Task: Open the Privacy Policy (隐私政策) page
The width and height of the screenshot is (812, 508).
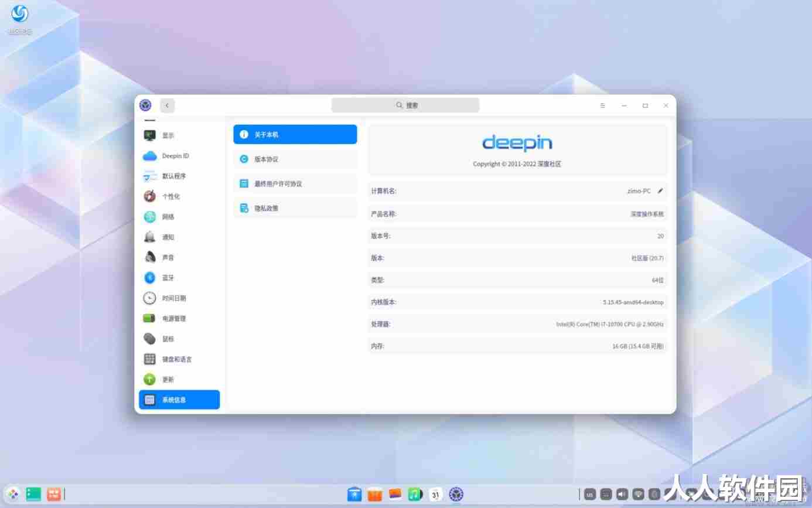Action: 295,208
